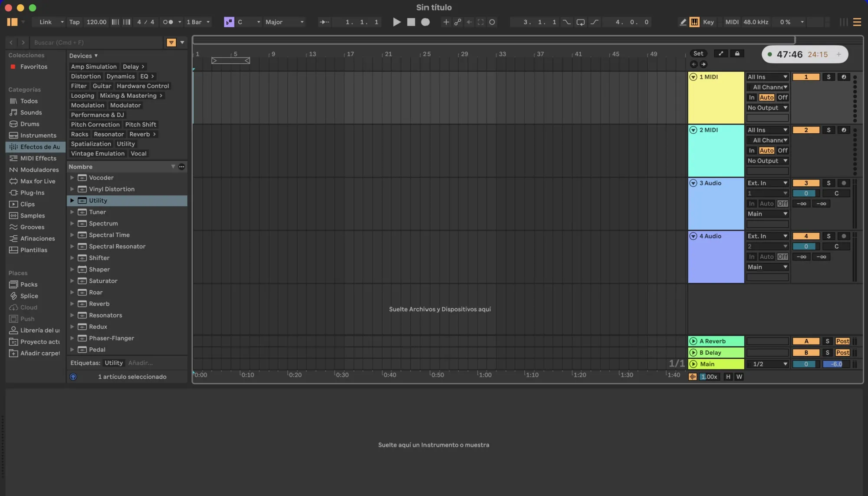Solo track 1 MIDI
This screenshot has height=496, width=868.
click(x=829, y=77)
